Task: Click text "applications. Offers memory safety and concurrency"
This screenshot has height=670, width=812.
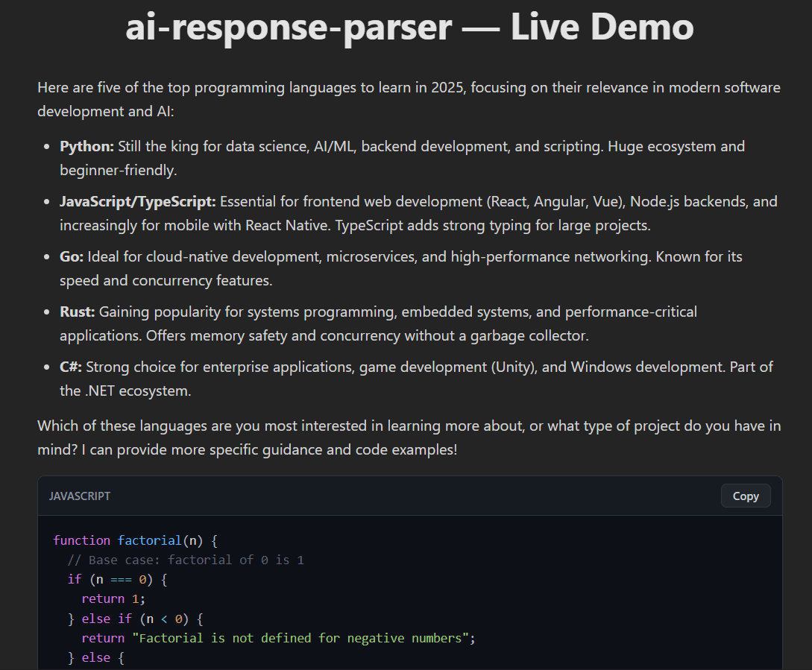Action: [x=230, y=336]
